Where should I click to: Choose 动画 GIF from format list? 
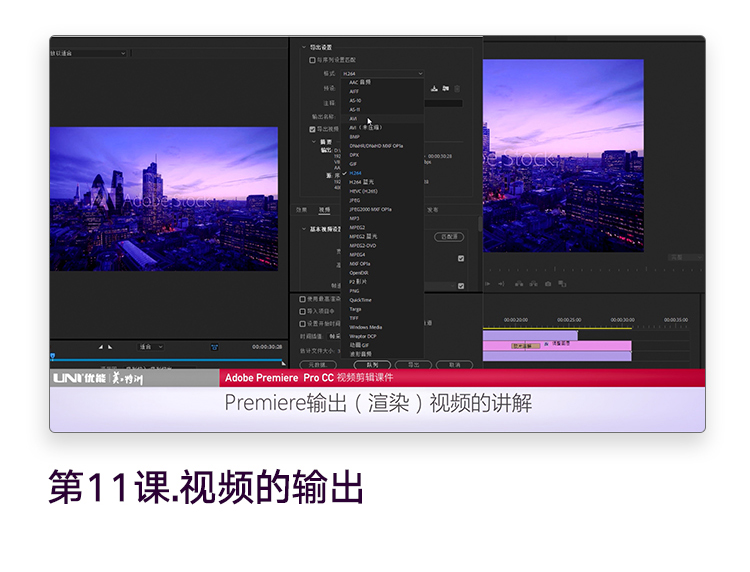click(383, 345)
